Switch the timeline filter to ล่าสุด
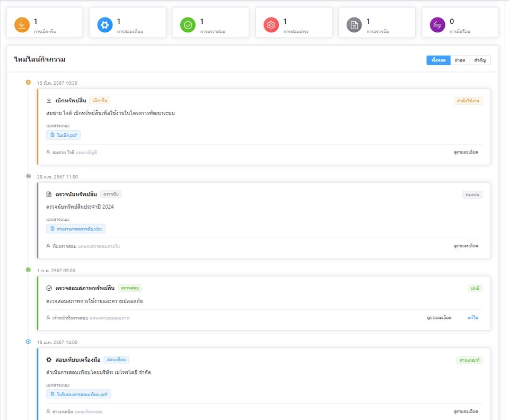509x420 pixels. tap(460, 60)
